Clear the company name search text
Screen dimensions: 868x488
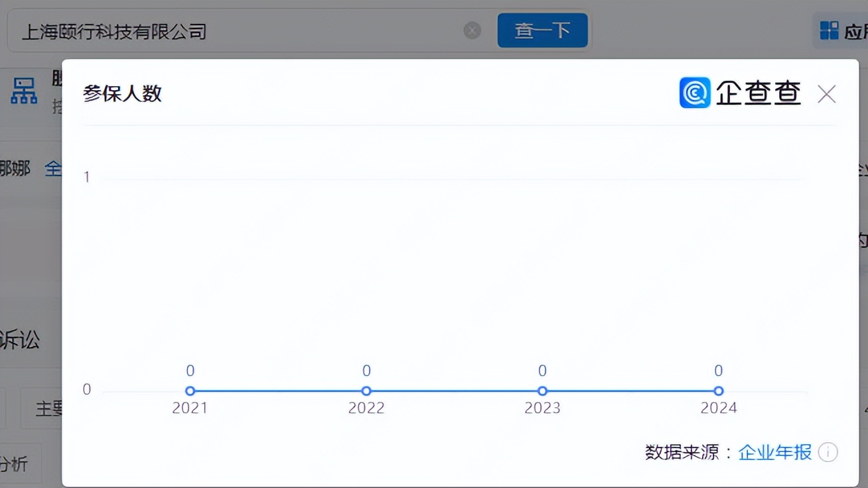point(472,30)
